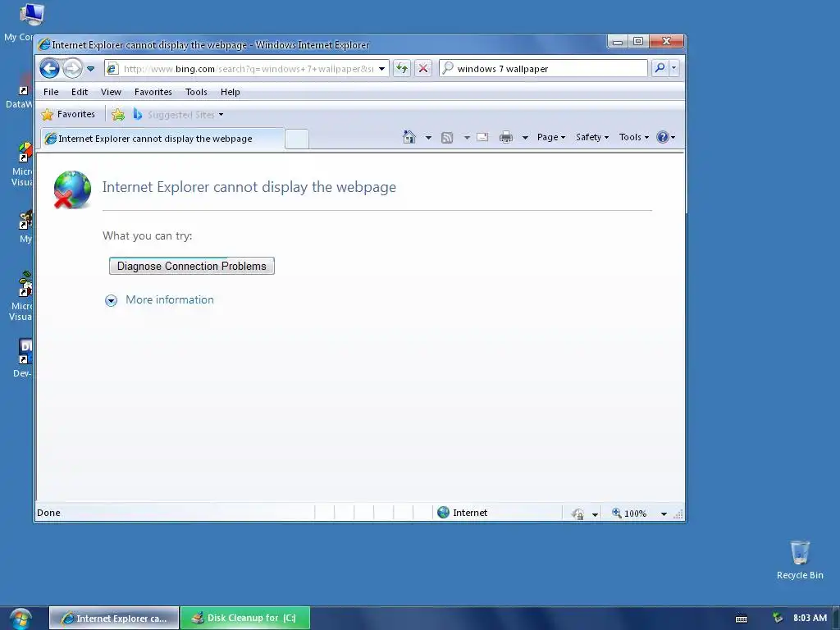Open the Safety dropdown menu

[x=592, y=137]
